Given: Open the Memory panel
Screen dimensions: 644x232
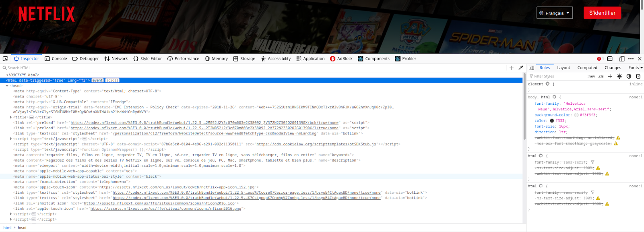Looking at the screenshot, I should (x=216, y=59).
